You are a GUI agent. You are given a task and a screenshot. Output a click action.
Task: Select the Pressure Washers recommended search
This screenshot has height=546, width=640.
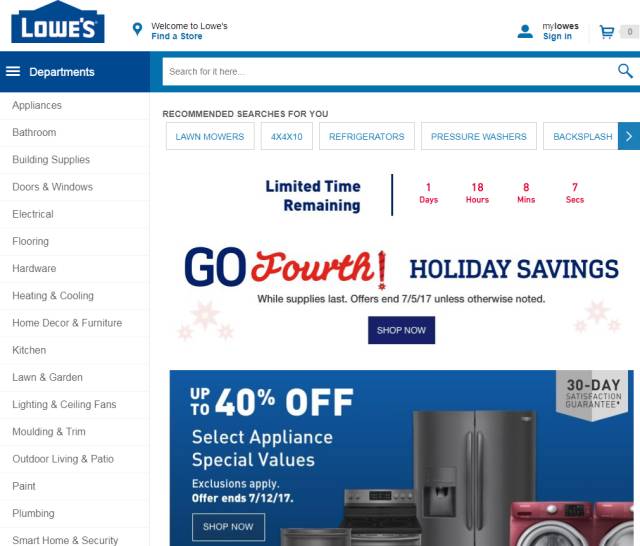coord(479,136)
